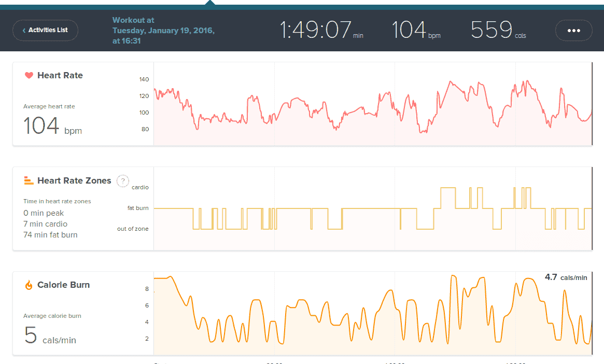
Task: Click the out of zone axis label
Action: click(133, 229)
